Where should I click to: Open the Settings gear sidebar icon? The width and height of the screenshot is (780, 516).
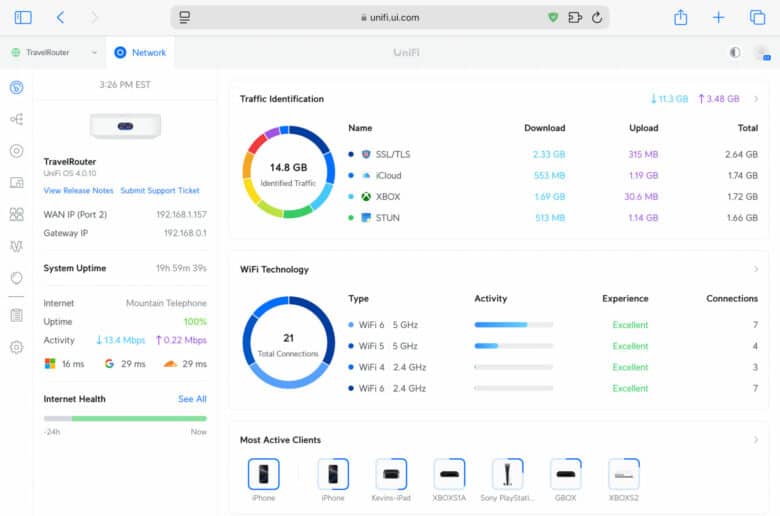coord(16,347)
